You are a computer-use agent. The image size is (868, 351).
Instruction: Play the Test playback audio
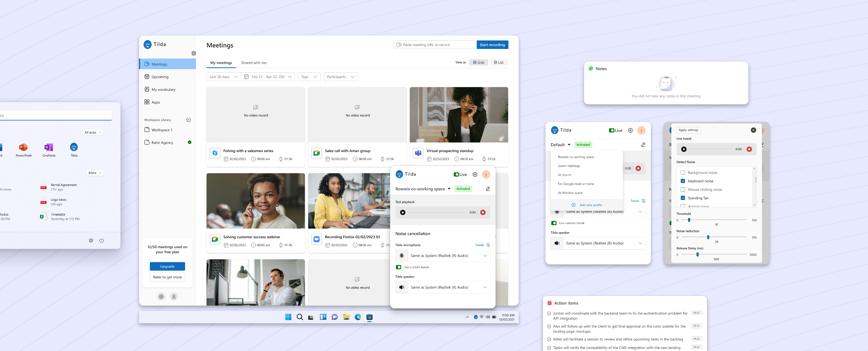(x=402, y=212)
